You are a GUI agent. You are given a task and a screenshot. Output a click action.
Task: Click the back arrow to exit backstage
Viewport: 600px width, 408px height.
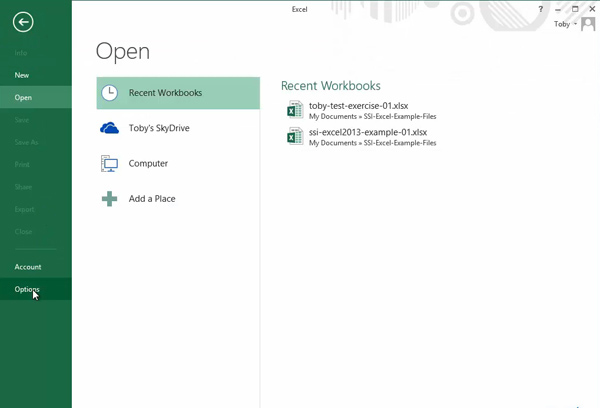tap(23, 22)
